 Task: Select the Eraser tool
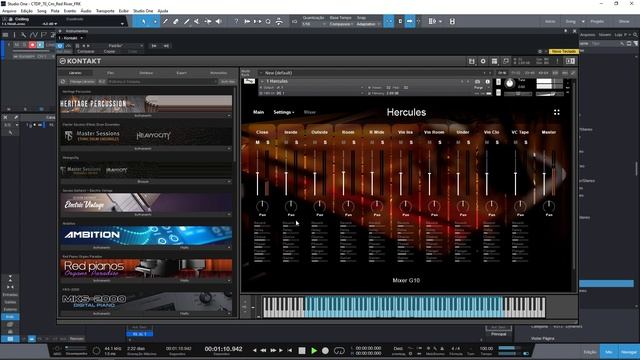[176, 21]
